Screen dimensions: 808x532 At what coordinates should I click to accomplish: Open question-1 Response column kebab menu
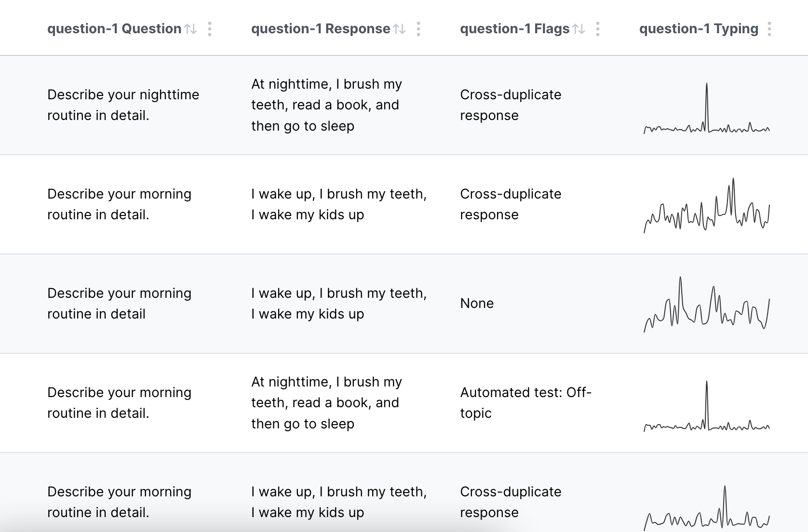(418, 29)
